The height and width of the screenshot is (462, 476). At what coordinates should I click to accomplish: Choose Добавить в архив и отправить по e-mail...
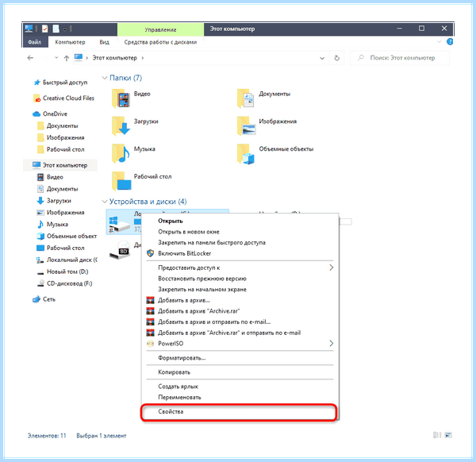tap(240, 322)
